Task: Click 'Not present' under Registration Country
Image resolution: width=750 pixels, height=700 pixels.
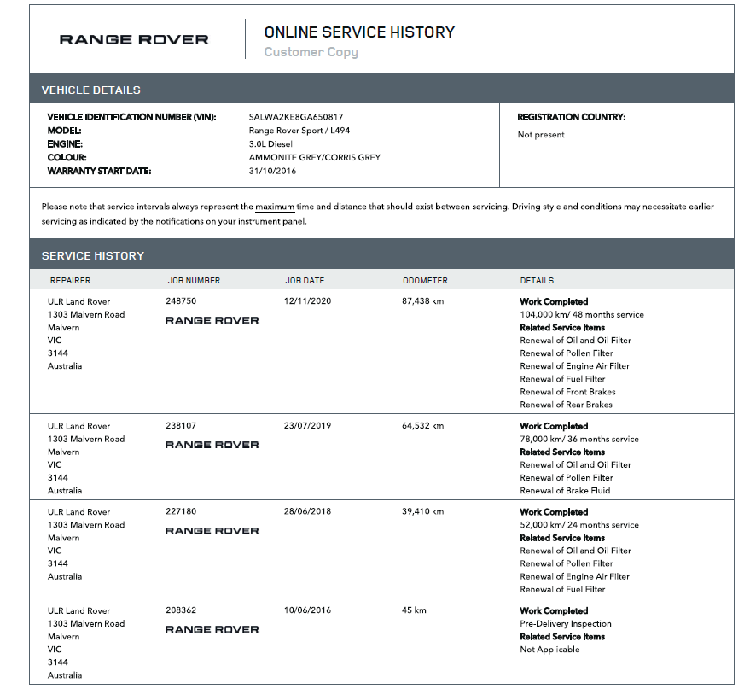Action: [541, 135]
